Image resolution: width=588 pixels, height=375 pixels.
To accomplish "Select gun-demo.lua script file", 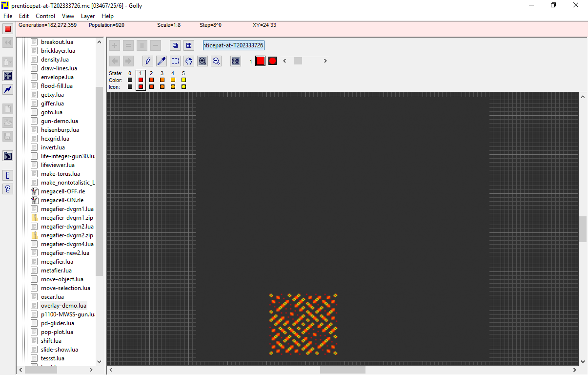I will tap(60, 121).
